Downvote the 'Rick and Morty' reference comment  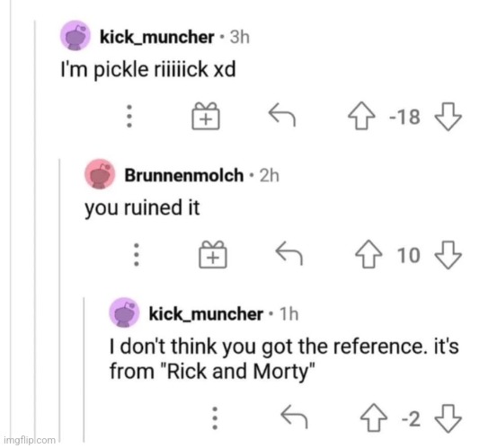tap(448, 418)
